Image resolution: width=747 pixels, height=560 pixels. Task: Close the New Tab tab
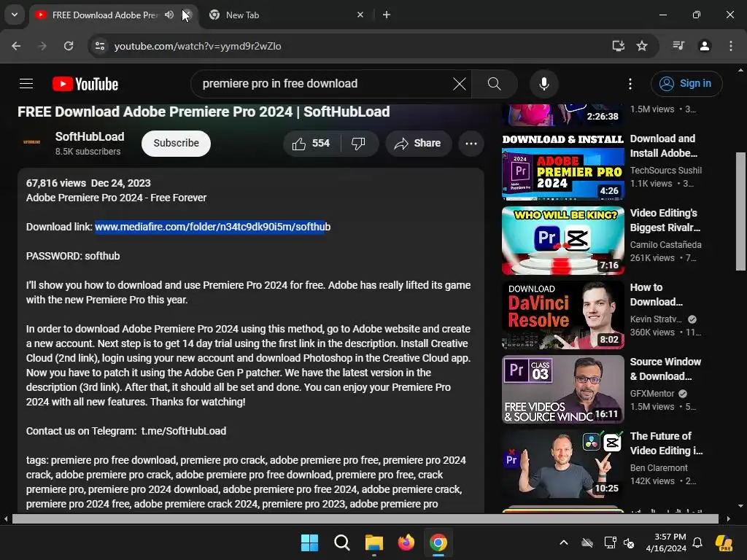click(360, 15)
